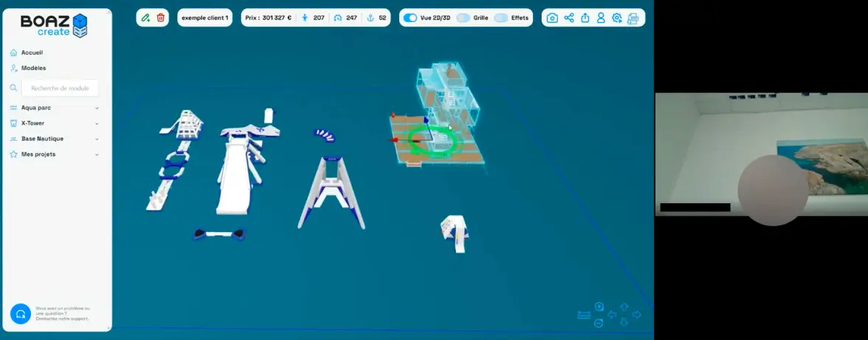This screenshot has width=868, height=340.
Task: Select the X-Tower category
Action: (32, 123)
